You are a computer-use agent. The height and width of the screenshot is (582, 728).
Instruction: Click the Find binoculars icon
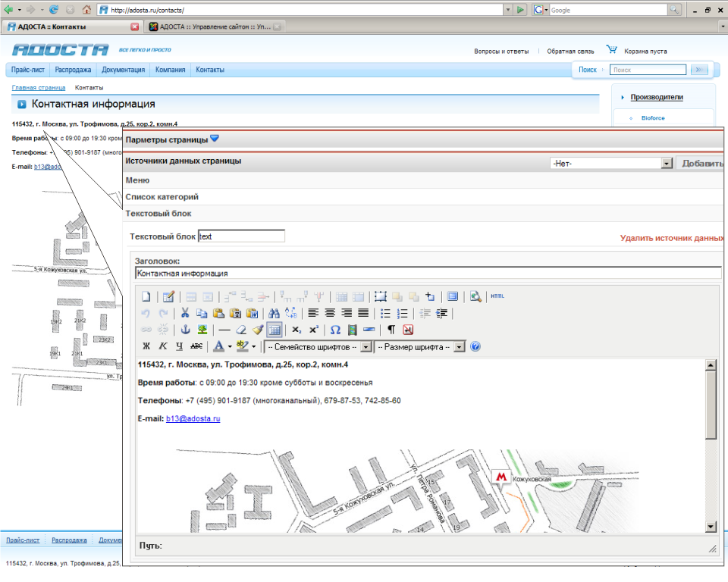tap(275, 313)
